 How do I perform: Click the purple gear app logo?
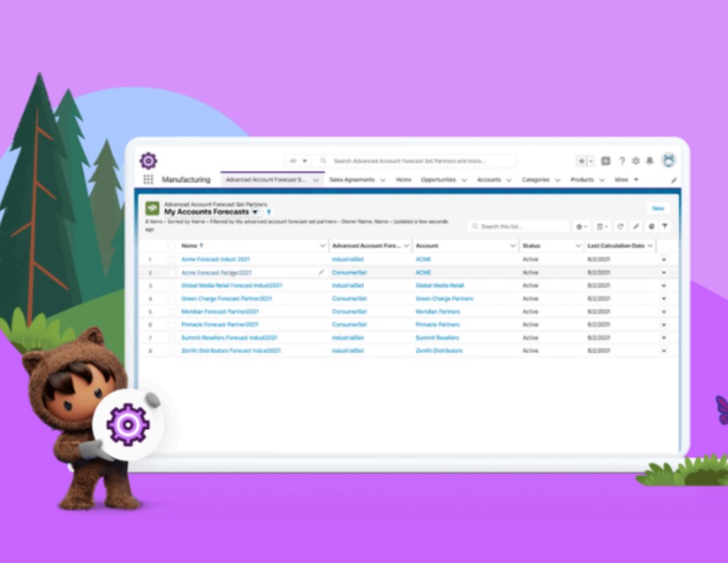tap(148, 160)
